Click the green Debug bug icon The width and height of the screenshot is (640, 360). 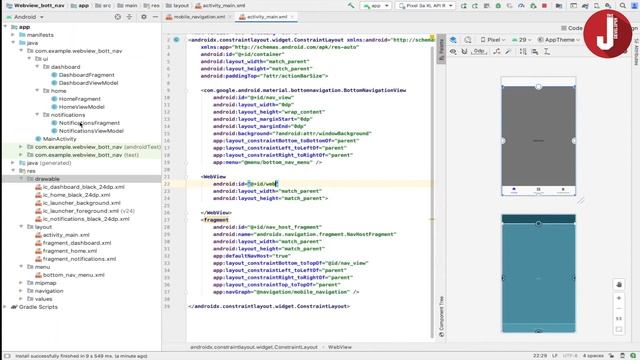pos(498,6)
